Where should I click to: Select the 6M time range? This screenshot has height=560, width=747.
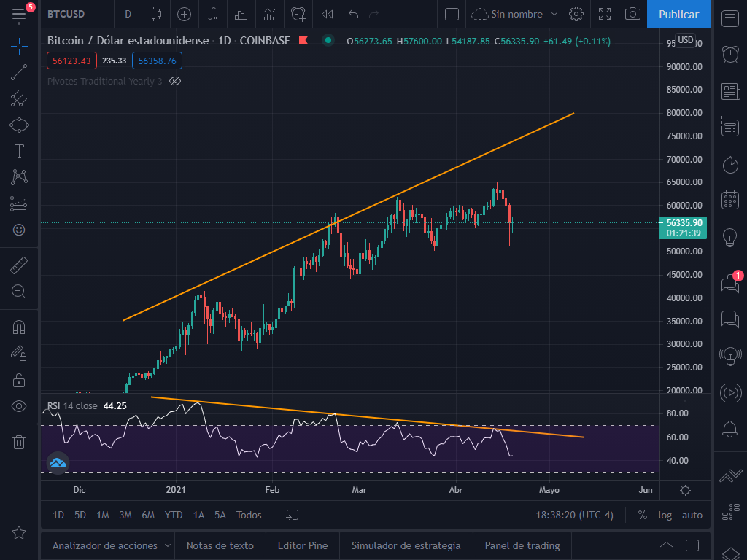148,515
